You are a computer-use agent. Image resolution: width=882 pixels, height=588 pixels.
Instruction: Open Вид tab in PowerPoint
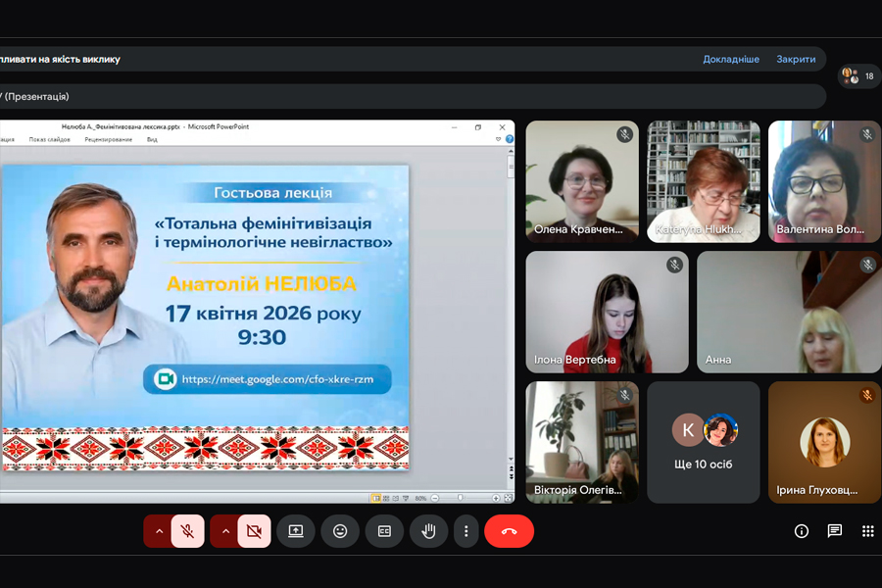tap(152, 139)
